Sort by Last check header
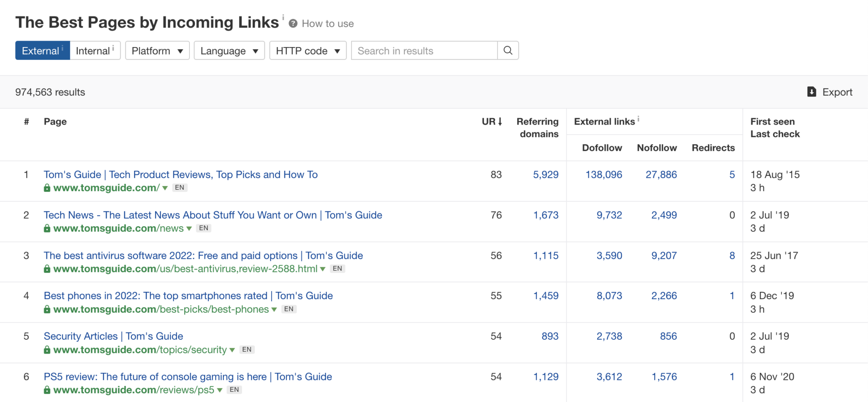The height and width of the screenshot is (402, 868). click(775, 134)
